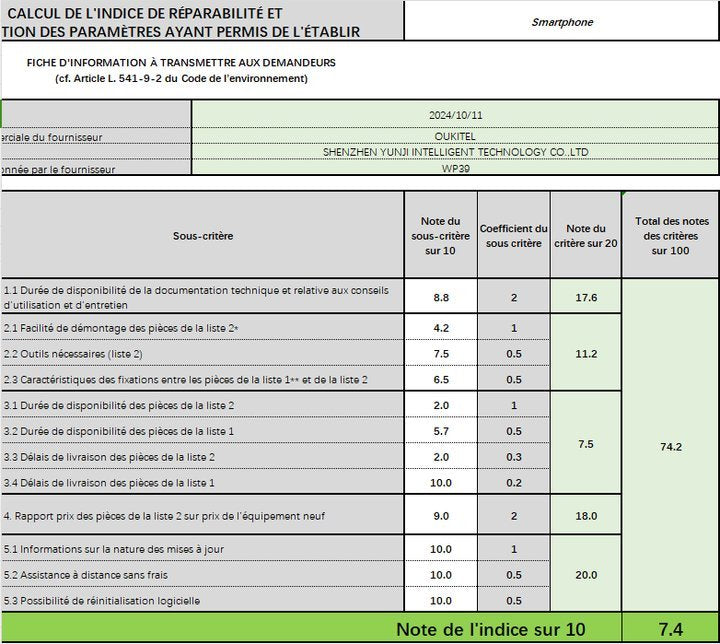Viewport: 720px width, 644px height.
Task: Click coefficient 0.5 in row 5.2
Action: click(513, 574)
